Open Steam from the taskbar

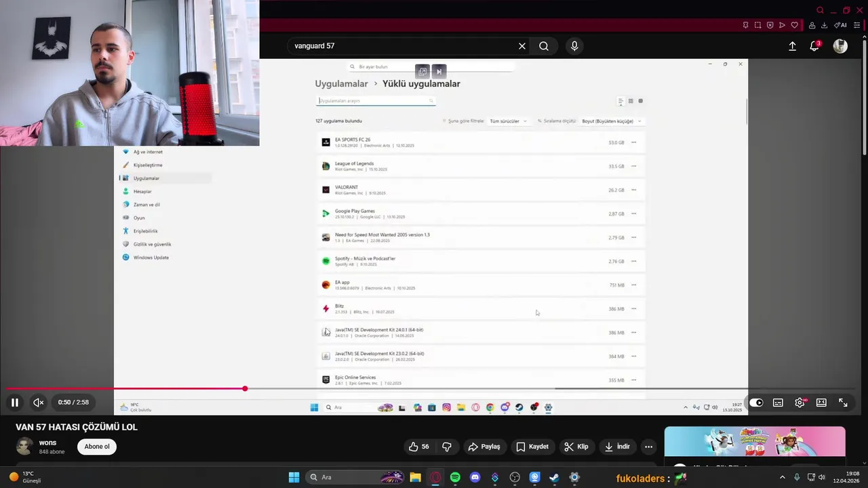[554, 477]
